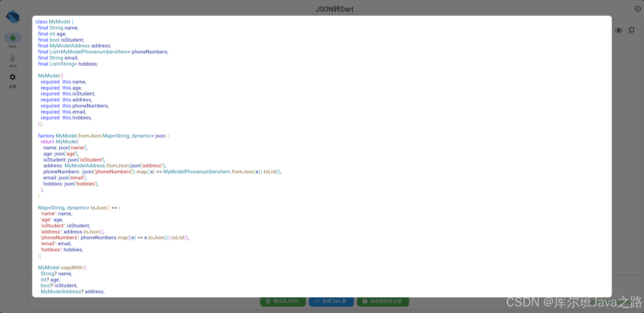Viewport: 644px width, 313px height.
Task: Click the 'MyModel copyWith({' line
Action: pos(62,268)
